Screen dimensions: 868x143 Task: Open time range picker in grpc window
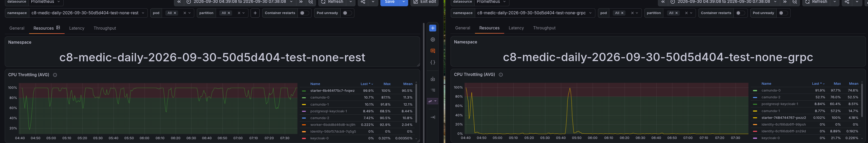[723, 2]
